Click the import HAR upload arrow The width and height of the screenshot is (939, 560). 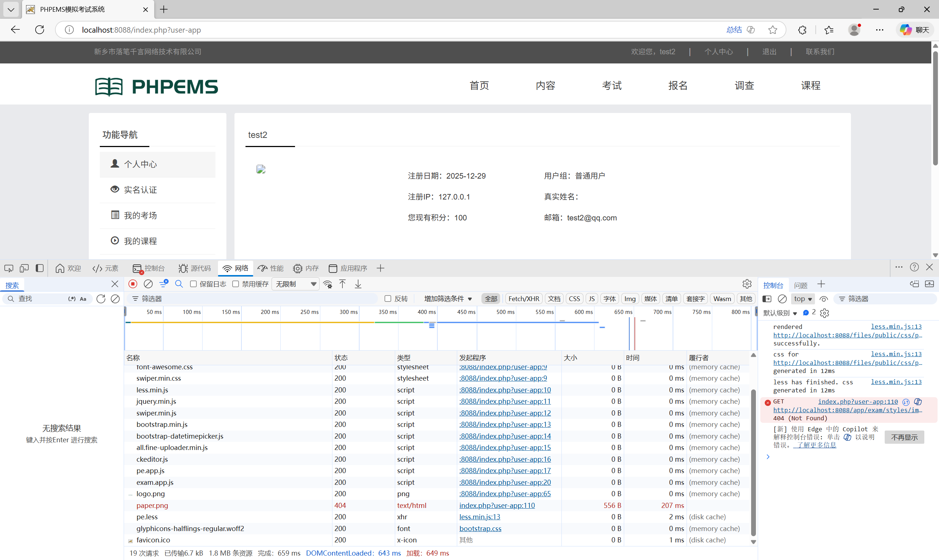(x=342, y=284)
